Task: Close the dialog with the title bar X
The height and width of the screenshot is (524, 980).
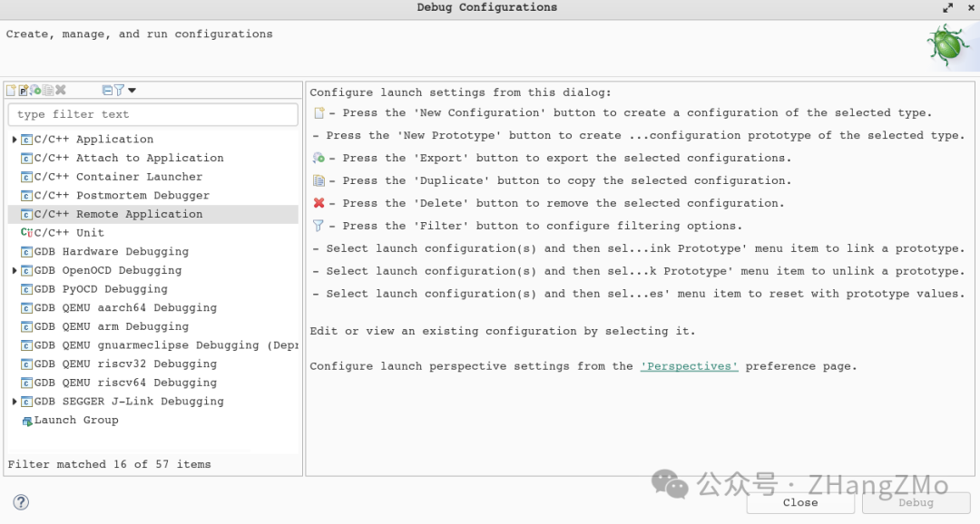Action: 971,8
